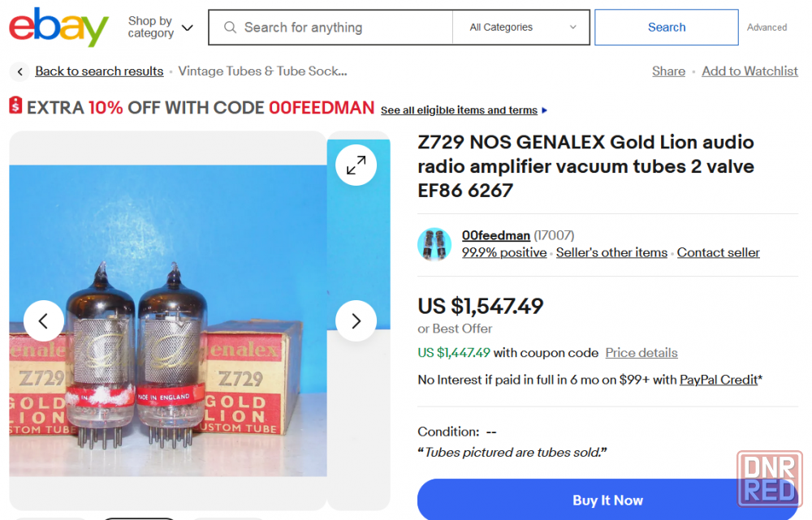Click Buy It Now button
The width and height of the screenshot is (812, 520).
pyautogui.click(x=607, y=500)
